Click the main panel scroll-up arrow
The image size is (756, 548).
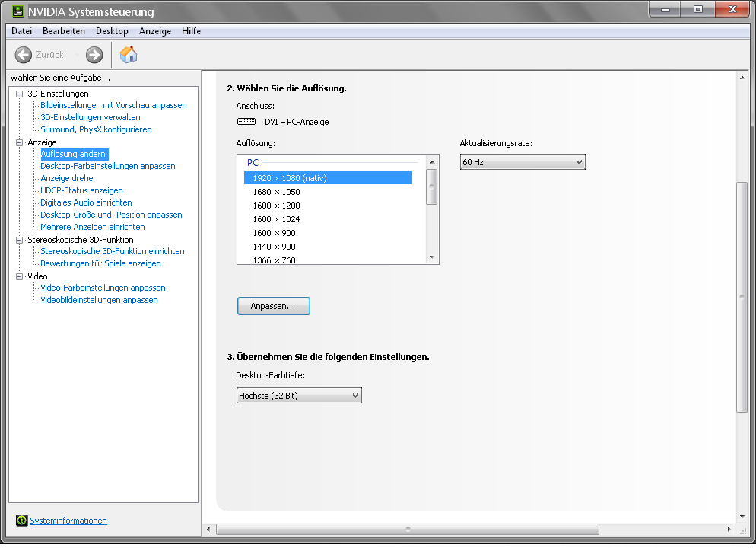point(742,78)
